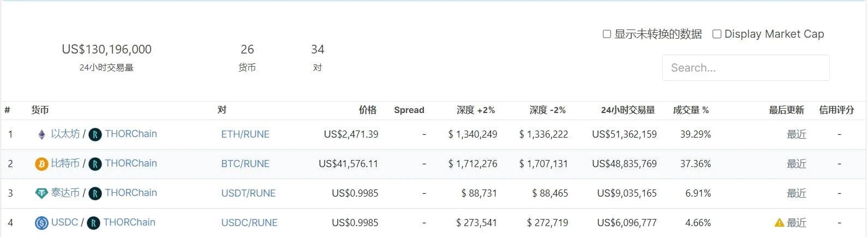Open the USDC/RUNE pair link
868x237 pixels.
[249, 223]
